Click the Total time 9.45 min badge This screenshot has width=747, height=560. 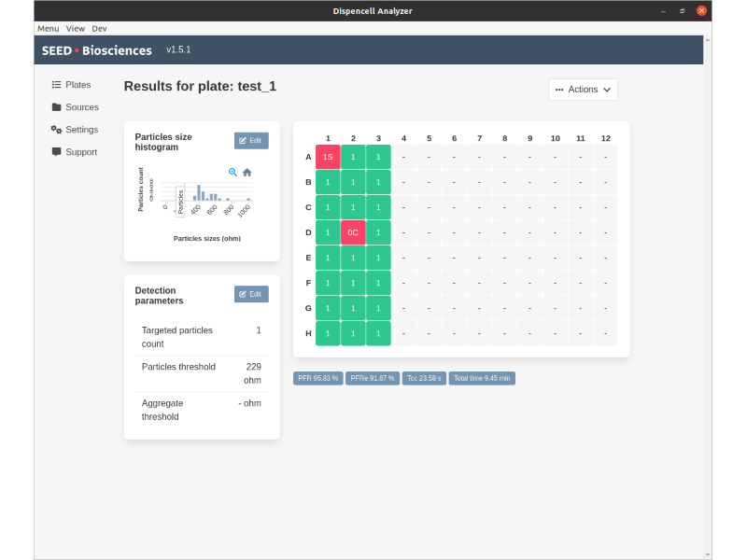pos(482,378)
